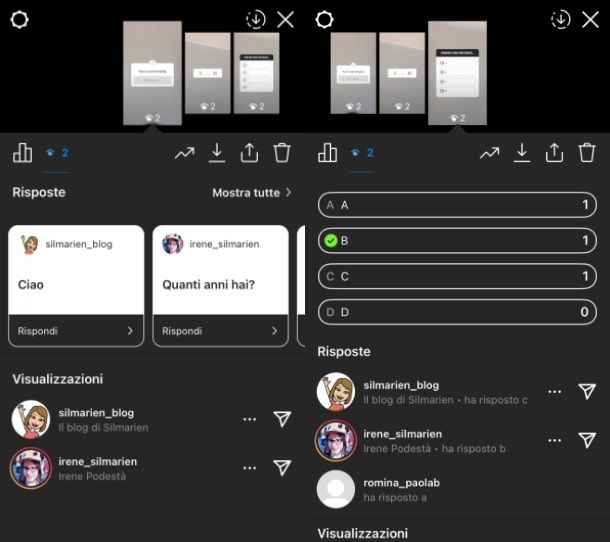610x542 pixels.
Task: Delete the story in right toolbar
Action: [x=587, y=153]
